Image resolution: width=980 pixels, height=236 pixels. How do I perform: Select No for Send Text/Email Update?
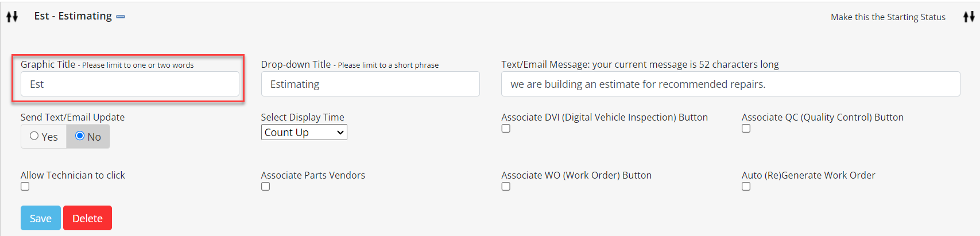click(80, 136)
